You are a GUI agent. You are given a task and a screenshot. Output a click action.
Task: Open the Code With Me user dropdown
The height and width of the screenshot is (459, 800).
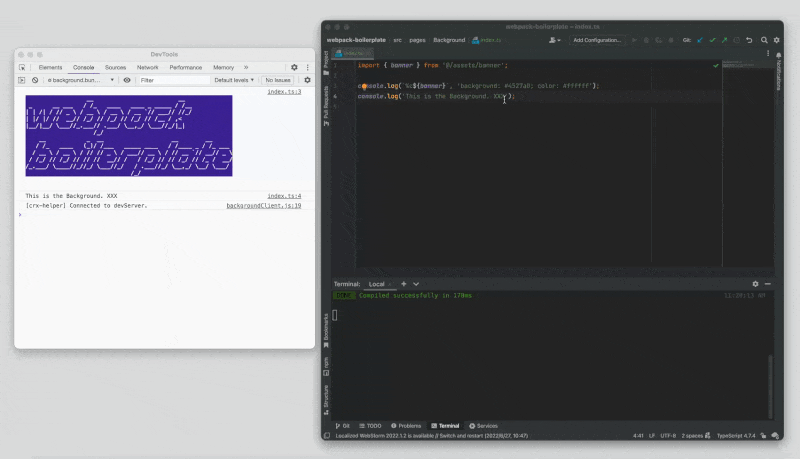pyautogui.click(x=555, y=40)
